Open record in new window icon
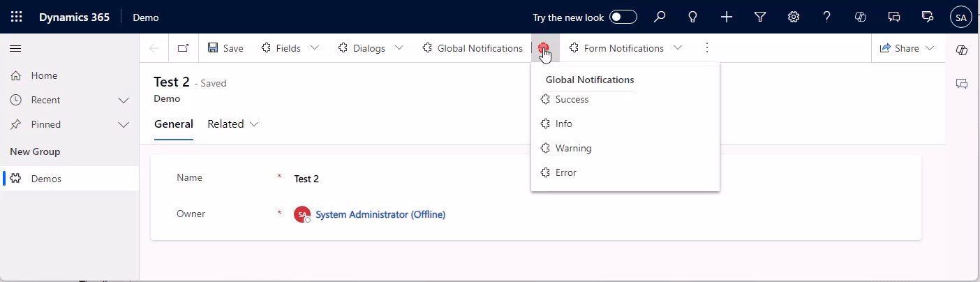980x282 pixels. pos(183,48)
